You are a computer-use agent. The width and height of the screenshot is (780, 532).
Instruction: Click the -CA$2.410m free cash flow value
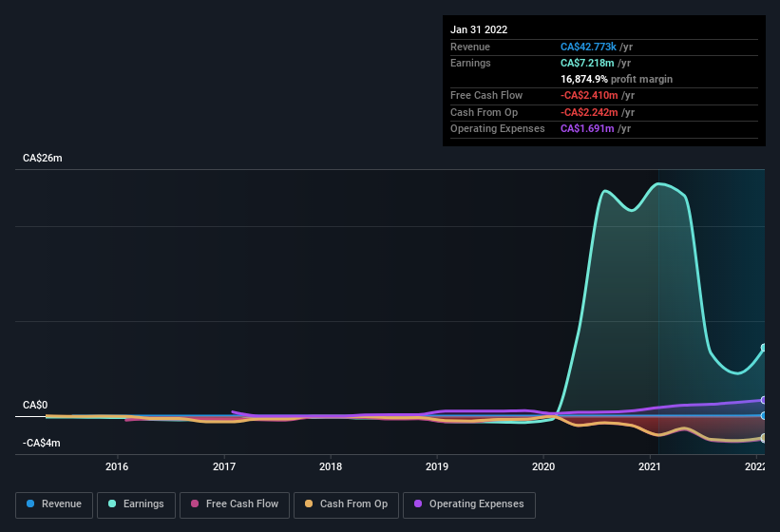coord(589,95)
